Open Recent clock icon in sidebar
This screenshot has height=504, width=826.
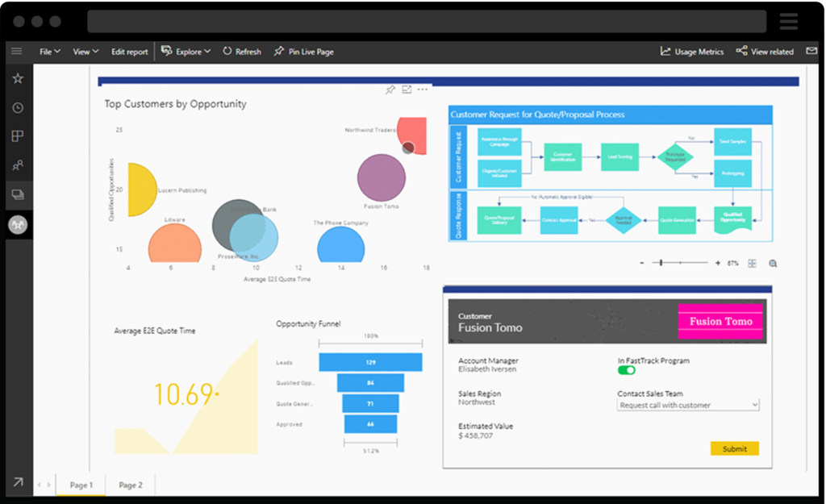[18, 108]
